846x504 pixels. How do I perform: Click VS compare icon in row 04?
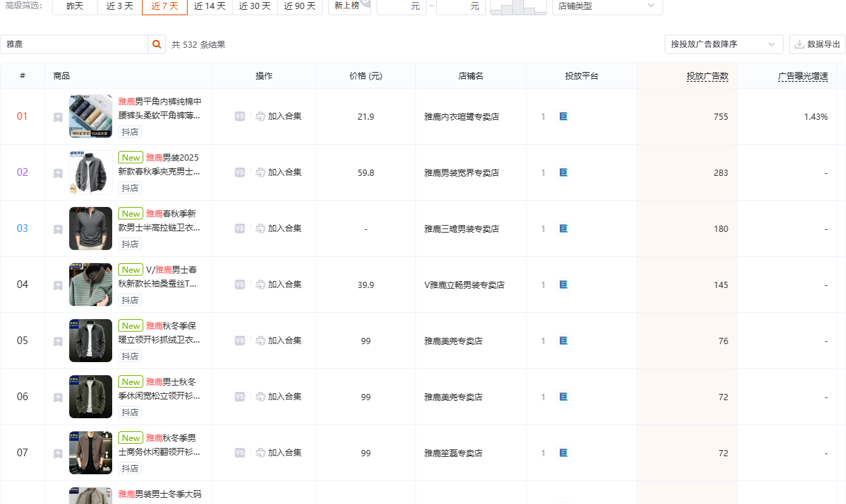pos(240,285)
